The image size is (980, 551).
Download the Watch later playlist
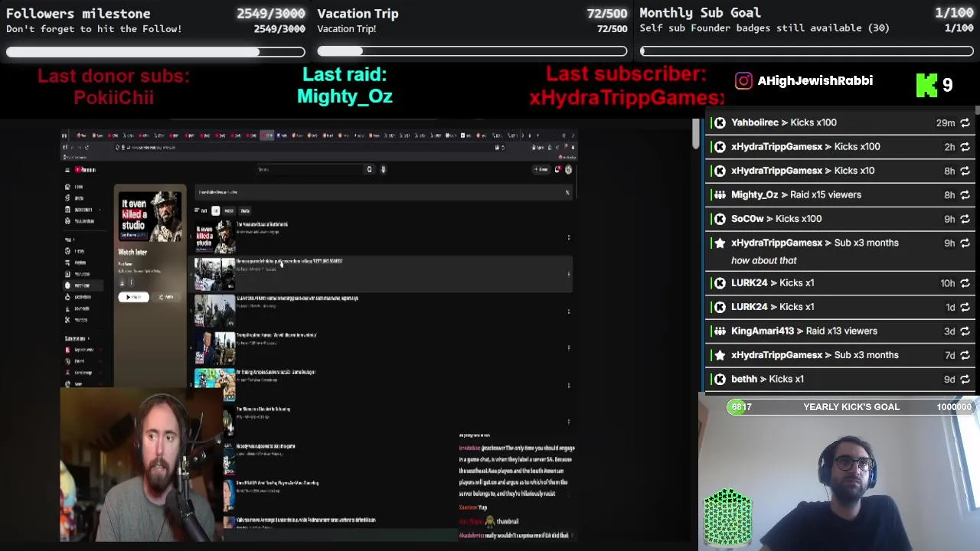pos(121,282)
